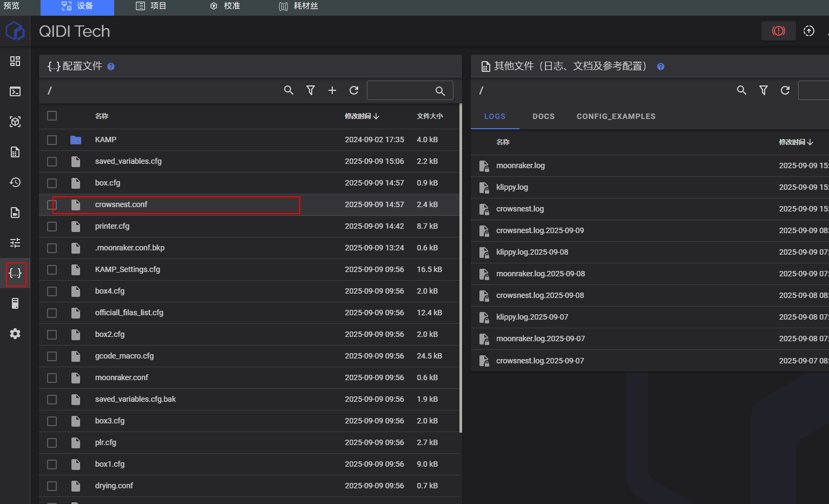Click the config files search input field
This screenshot has width=829, height=504.
click(400, 90)
